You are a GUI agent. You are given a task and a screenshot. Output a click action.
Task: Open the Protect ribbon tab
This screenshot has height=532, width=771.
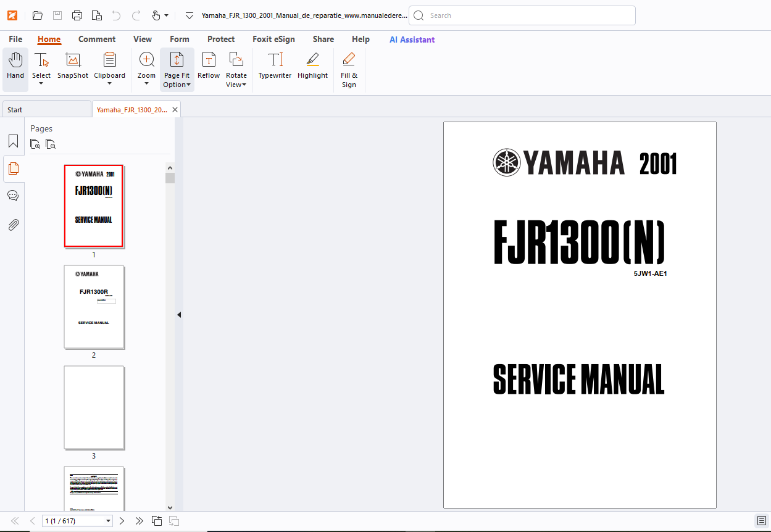pyautogui.click(x=221, y=39)
